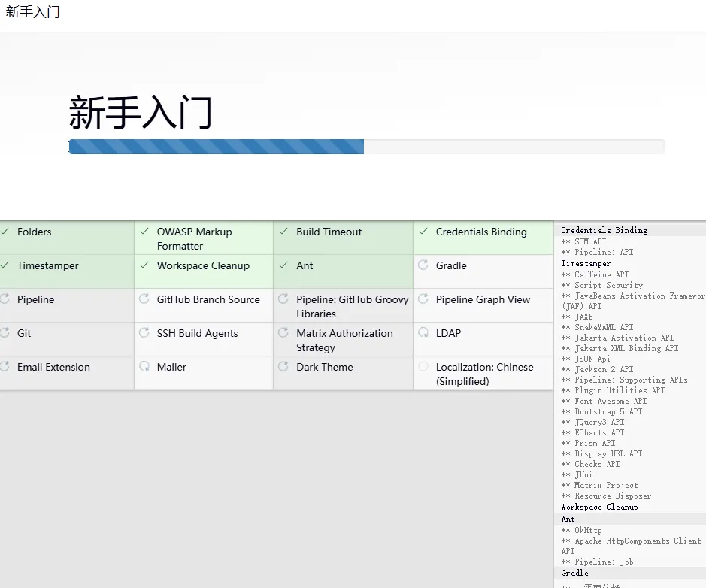
Task: Select the Timestamper log header
Action: [x=586, y=263]
